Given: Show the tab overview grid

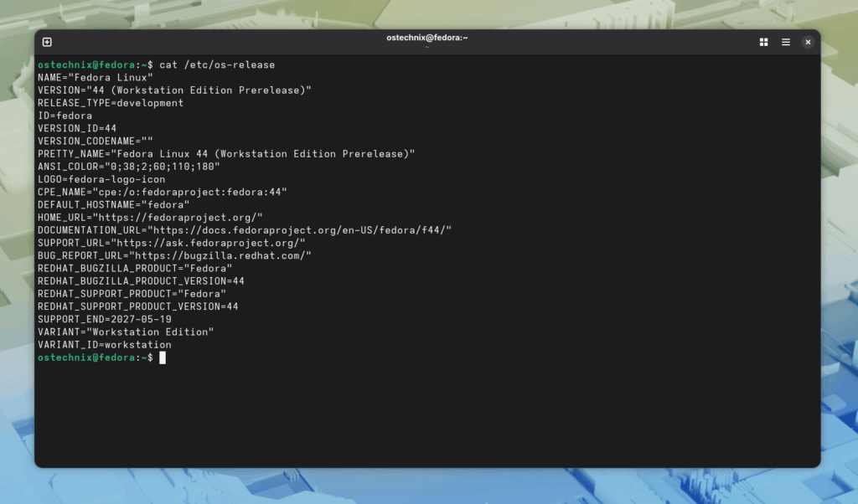Looking at the screenshot, I should (x=763, y=42).
